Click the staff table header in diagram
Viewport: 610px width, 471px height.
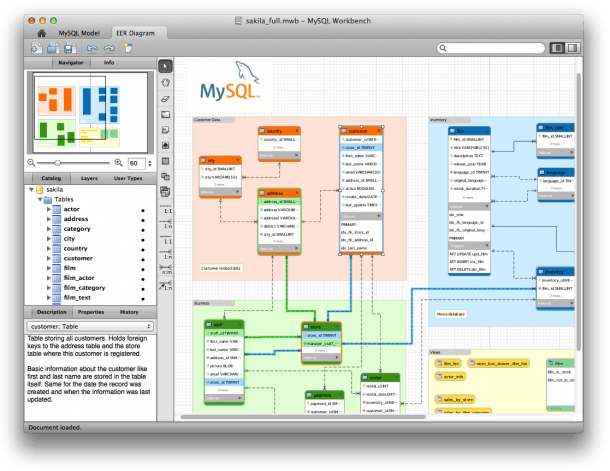[224, 324]
